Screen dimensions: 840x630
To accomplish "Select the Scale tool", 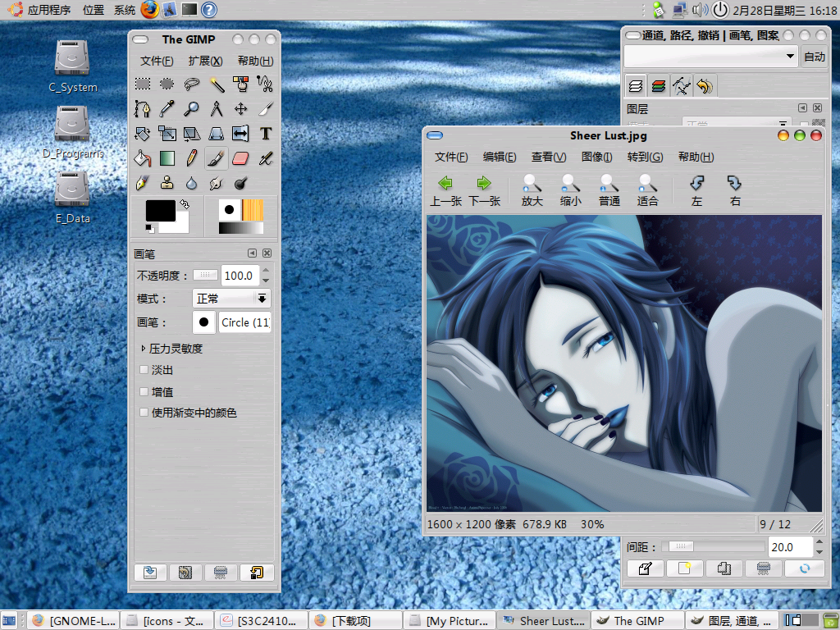I will tap(167, 134).
